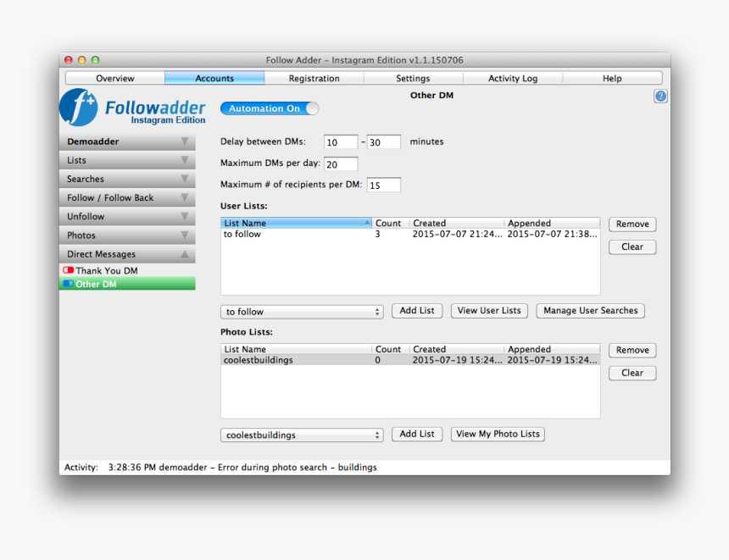
Task: Click the View User Lists button
Action: [x=489, y=310]
